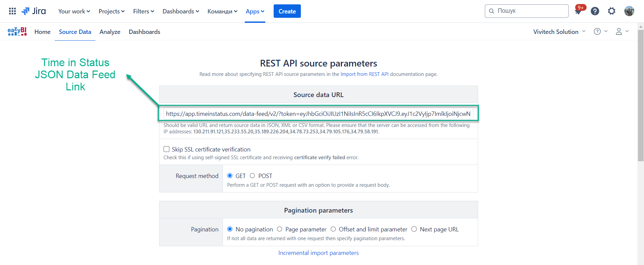Image resolution: width=644 pixels, height=265 pixels.
Task: Select the POST request method
Action: click(252, 176)
